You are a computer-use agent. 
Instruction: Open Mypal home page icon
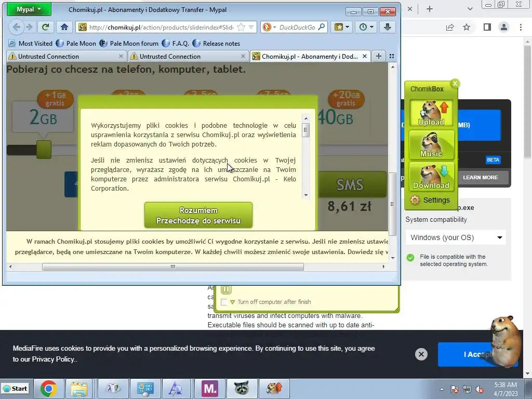(64, 27)
